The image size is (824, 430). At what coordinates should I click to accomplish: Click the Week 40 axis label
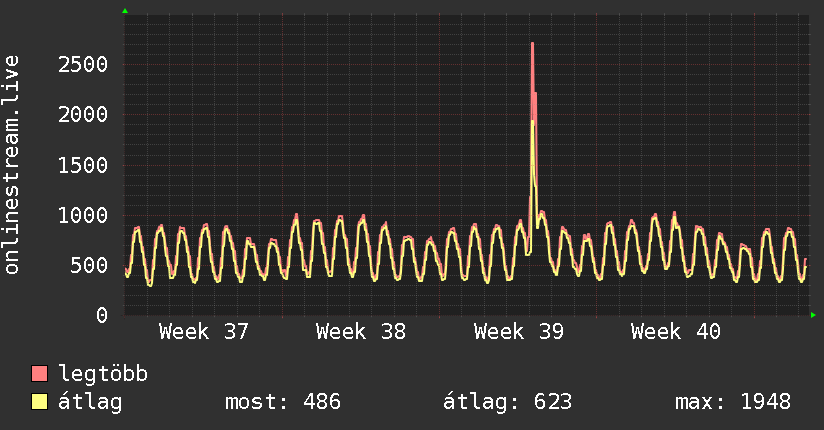click(676, 332)
